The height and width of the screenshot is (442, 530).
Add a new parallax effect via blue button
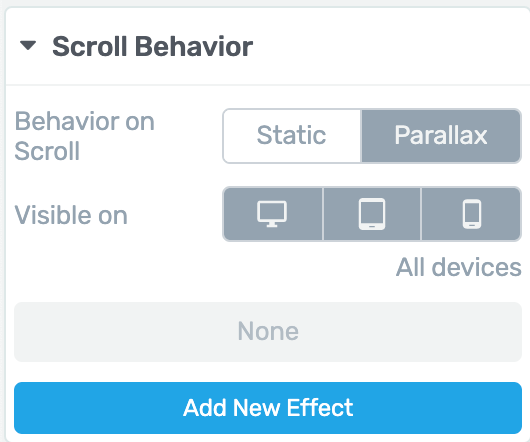click(x=268, y=408)
